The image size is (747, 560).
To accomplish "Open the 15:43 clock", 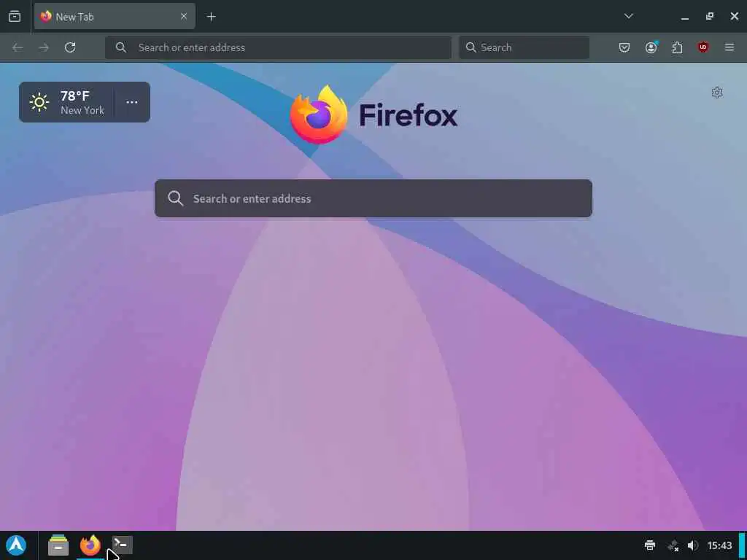I will pyautogui.click(x=719, y=545).
